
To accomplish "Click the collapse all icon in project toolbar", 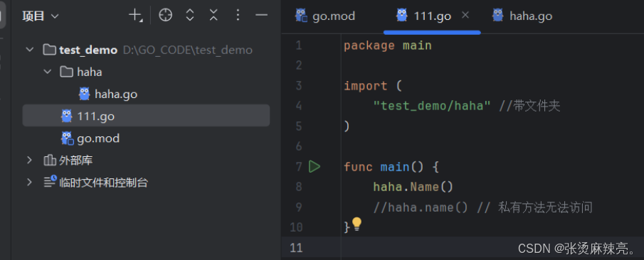I will click(213, 16).
